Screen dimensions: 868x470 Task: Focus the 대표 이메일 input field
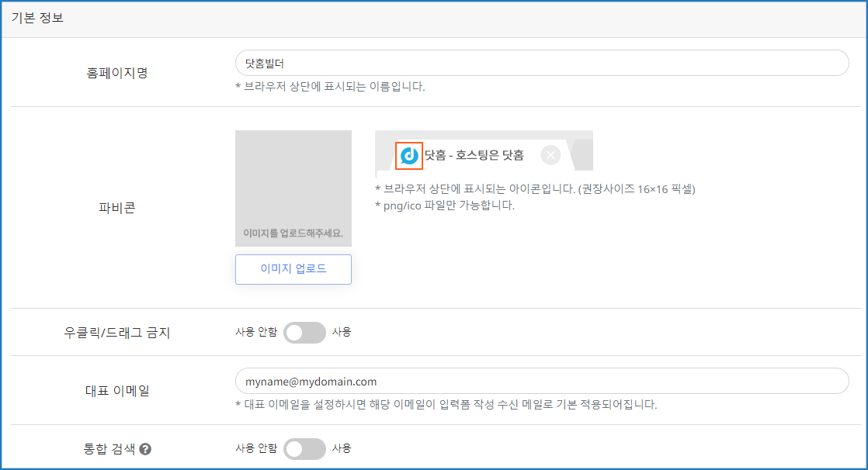coord(541,381)
